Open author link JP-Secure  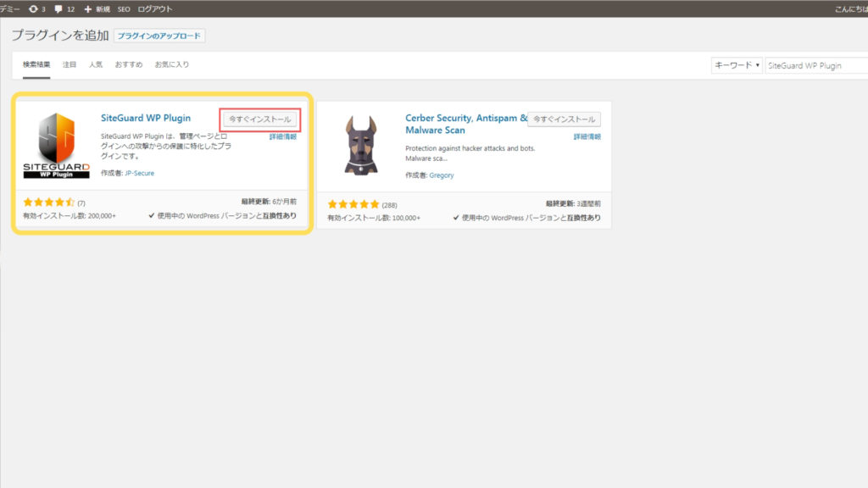pos(140,173)
